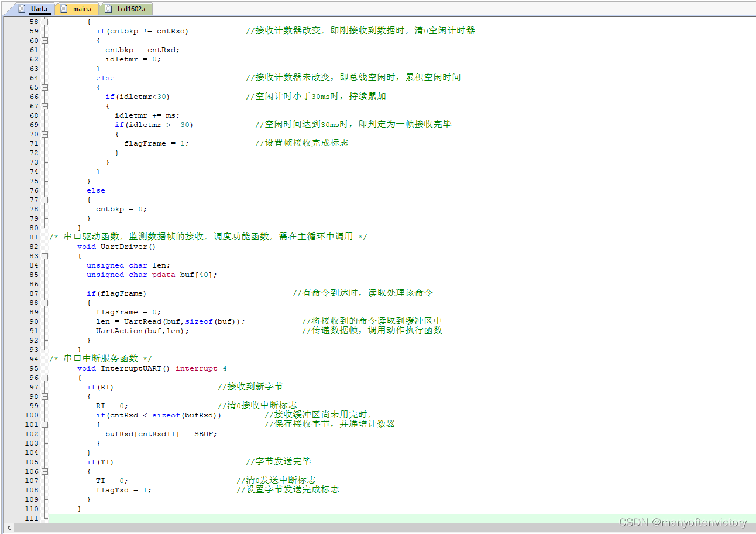Collapse the else block at line 77

tap(45, 200)
